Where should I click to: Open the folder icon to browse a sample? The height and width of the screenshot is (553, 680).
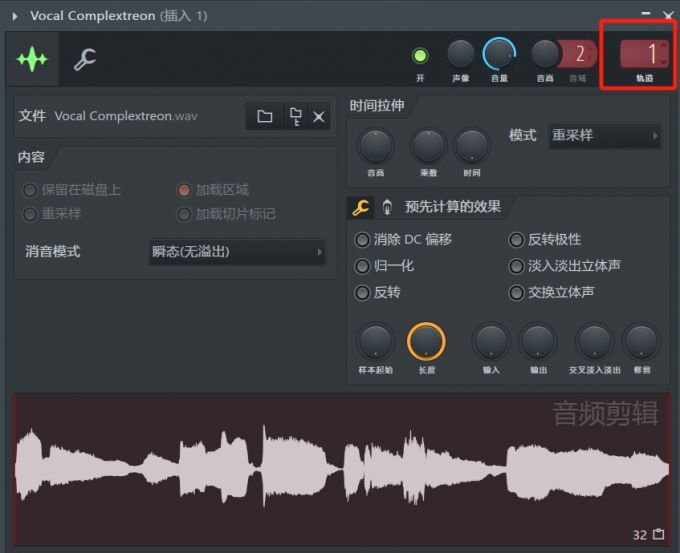point(265,116)
